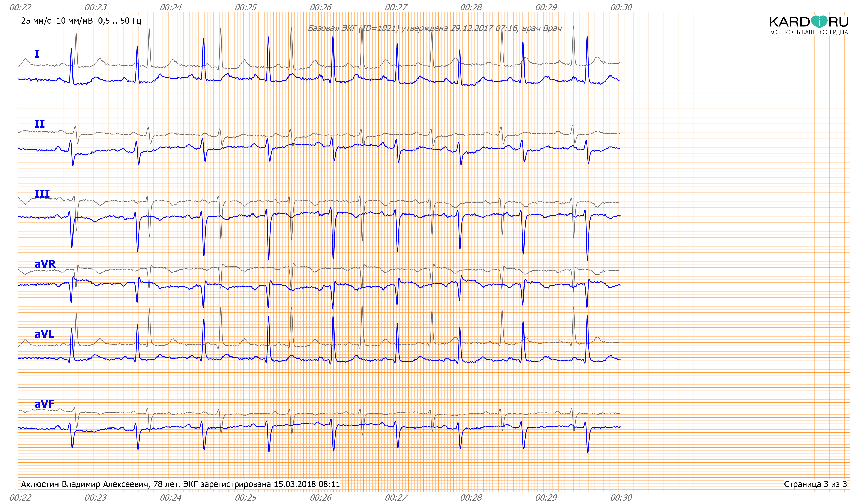Click the bottom 00:30 time marker
The image size is (858, 504).
click(621, 498)
